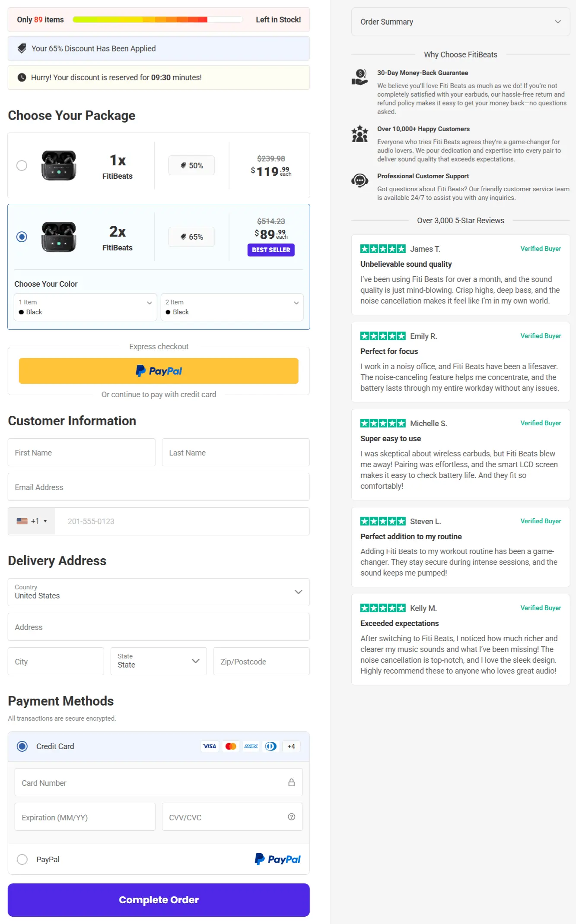Select the PayPal payment radio

(22, 859)
